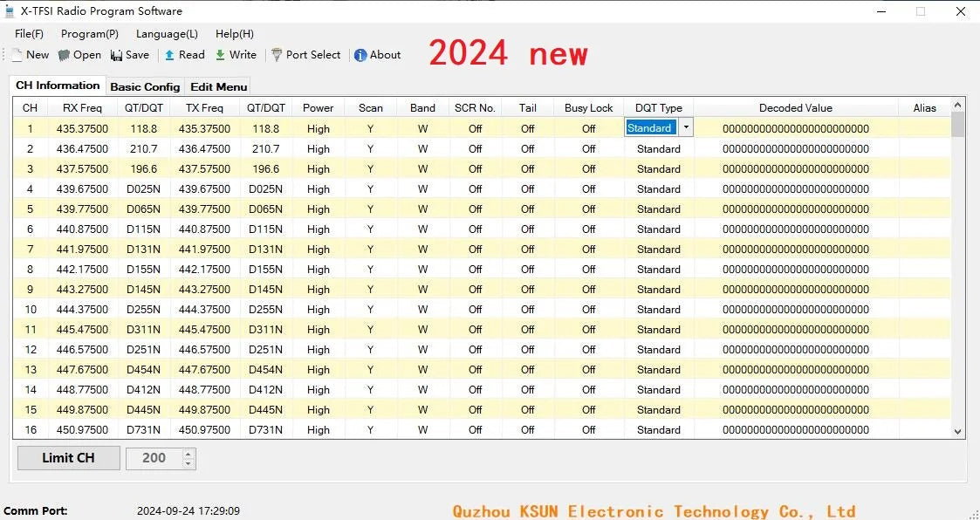The image size is (980, 520).
Task: Click the Power cell of channel 10
Action: point(319,310)
